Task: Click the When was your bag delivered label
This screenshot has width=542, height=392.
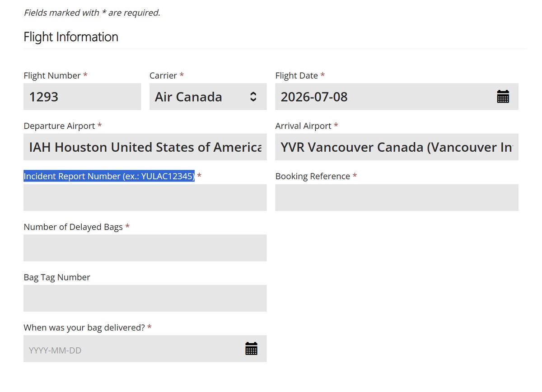Action: pos(84,327)
